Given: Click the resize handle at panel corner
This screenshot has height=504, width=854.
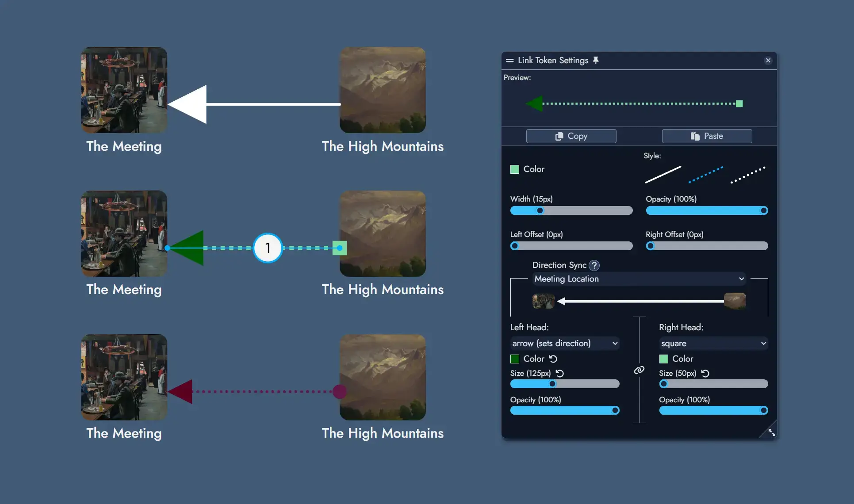Looking at the screenshot, I should 771,432.
